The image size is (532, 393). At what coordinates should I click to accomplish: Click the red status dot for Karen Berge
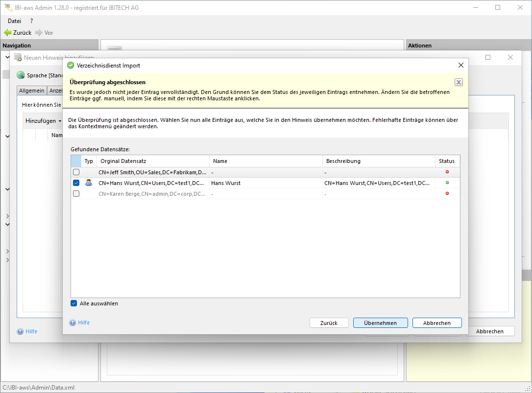coord(447,194)
